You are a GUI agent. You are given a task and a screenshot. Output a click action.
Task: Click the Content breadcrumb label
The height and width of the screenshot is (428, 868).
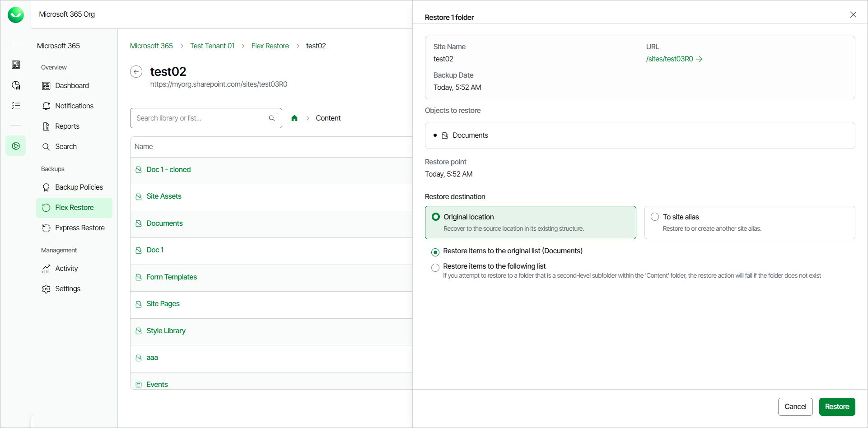point(328,118)
